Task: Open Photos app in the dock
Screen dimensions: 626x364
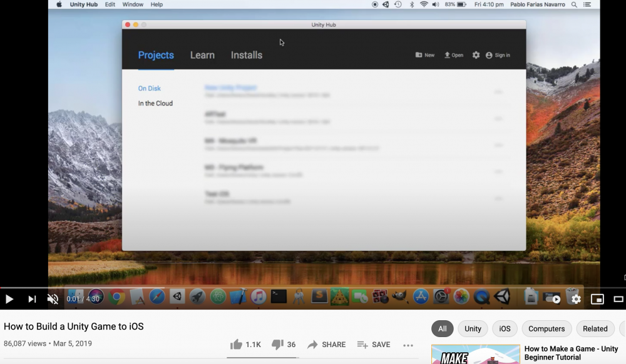Action: click(461, 297)
